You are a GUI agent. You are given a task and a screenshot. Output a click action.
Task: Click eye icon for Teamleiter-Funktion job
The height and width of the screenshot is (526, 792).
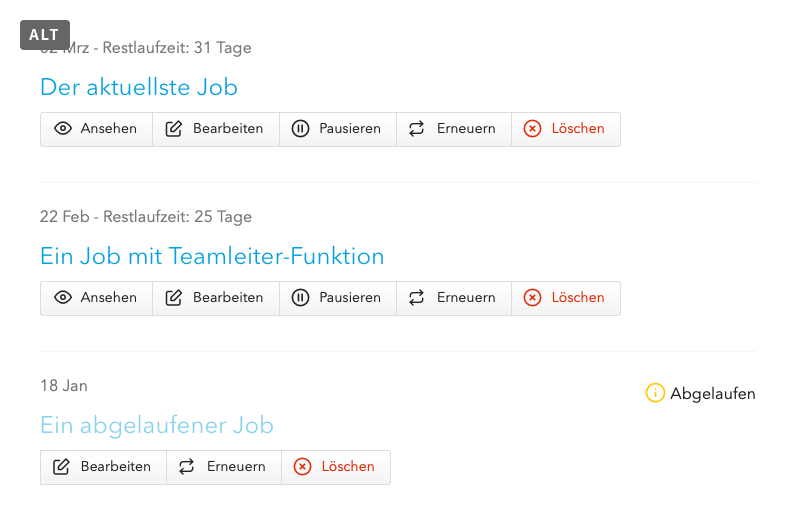click(64, 298)
